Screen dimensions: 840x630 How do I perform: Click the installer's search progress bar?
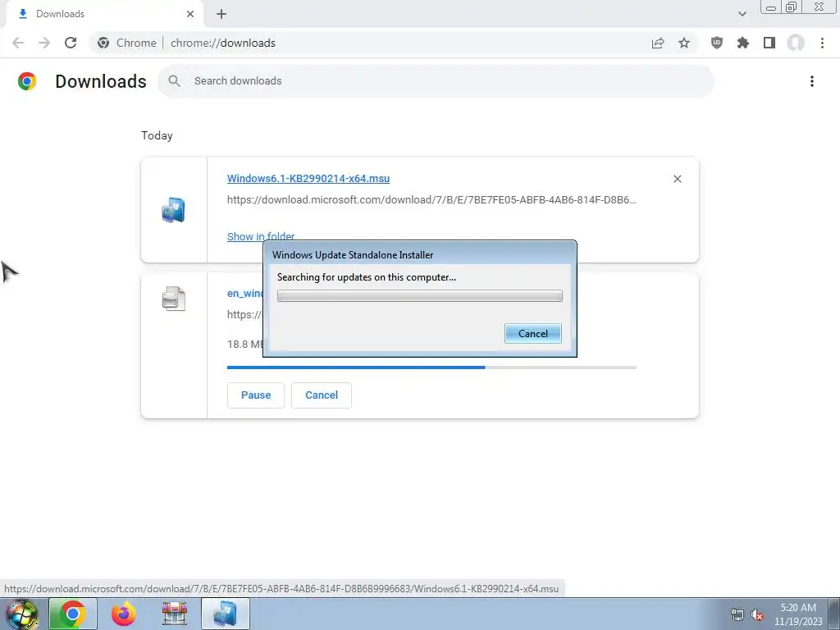point(419,295)
